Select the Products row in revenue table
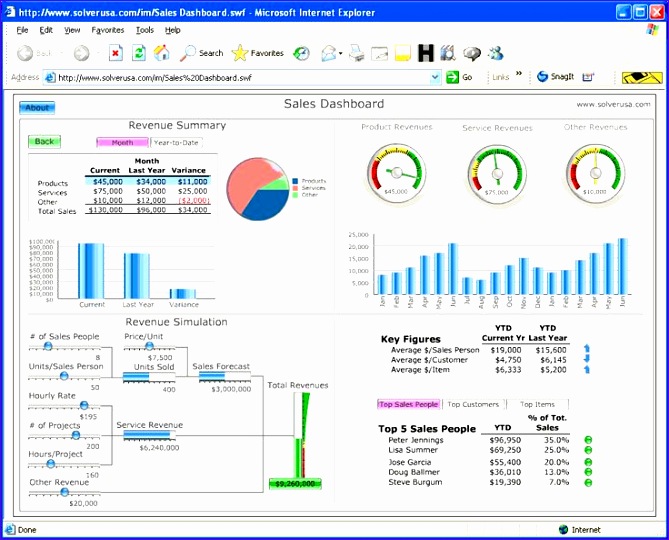This screenshot has width=669, height=540. (124, 182)
